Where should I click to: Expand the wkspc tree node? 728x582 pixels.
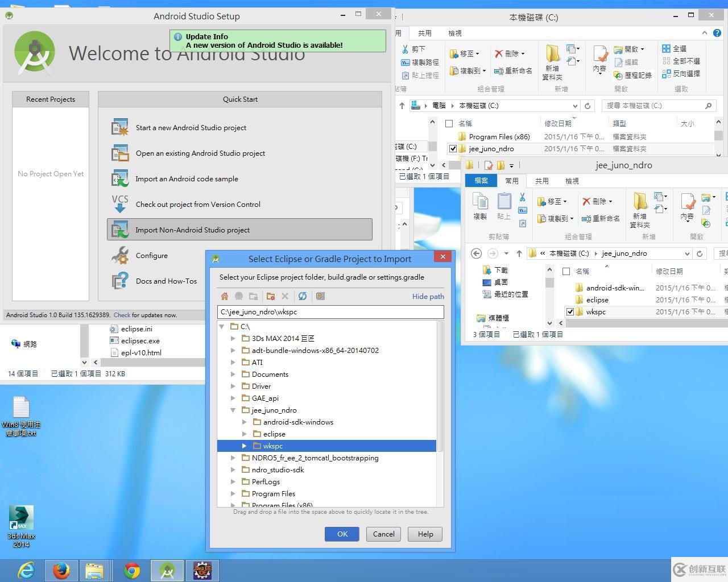pyautogui.click(x=245, y=446)
